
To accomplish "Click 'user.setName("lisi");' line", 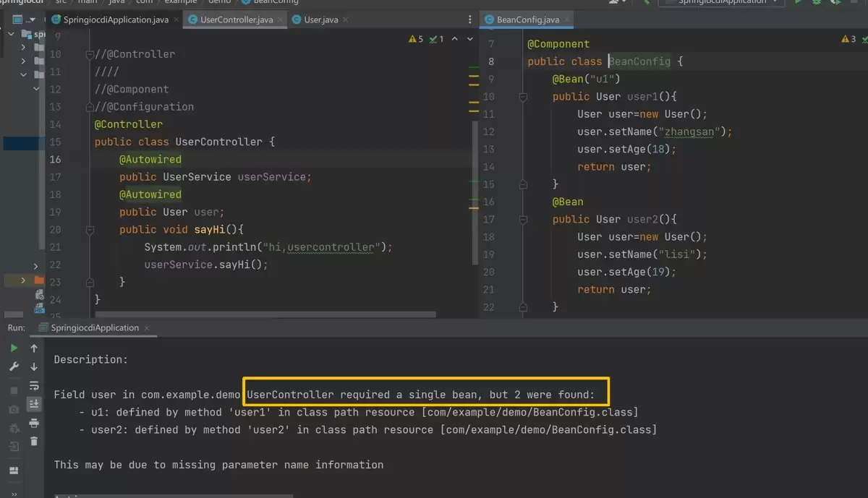I will point(642,254).
